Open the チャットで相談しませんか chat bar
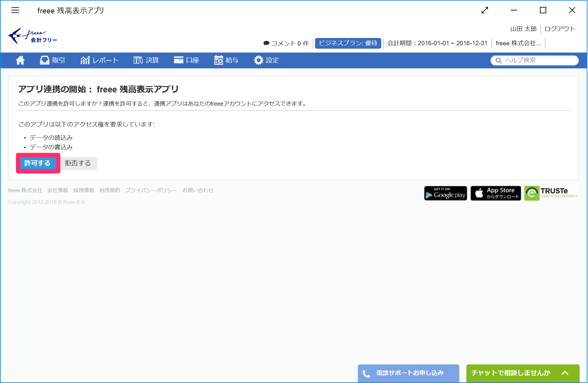Screen dimensions: 588x383 pos(523,374)
